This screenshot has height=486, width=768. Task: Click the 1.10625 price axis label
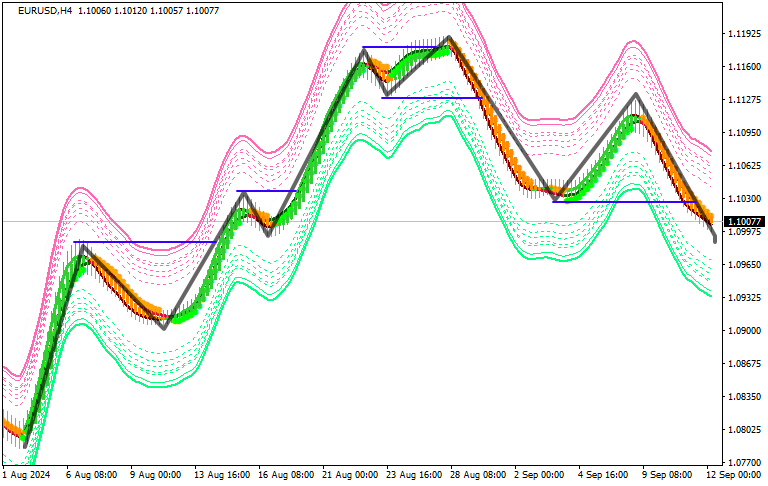(744, 166)
